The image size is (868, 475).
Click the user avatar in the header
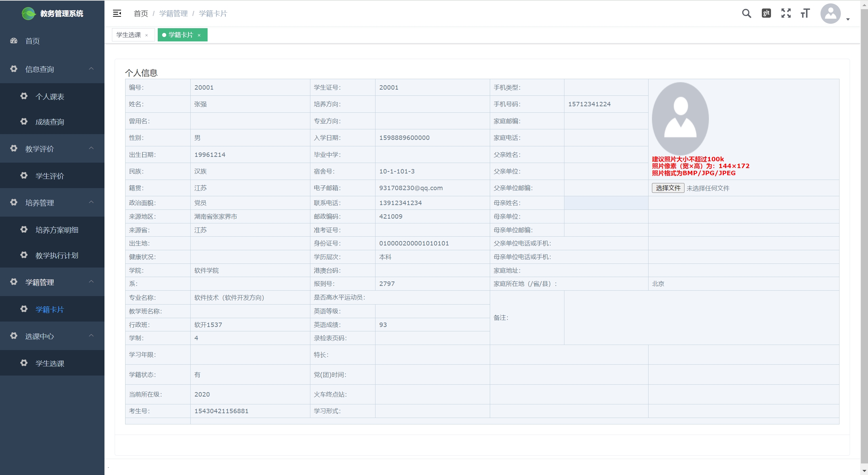pyautogui.click(x=830, y=14)
